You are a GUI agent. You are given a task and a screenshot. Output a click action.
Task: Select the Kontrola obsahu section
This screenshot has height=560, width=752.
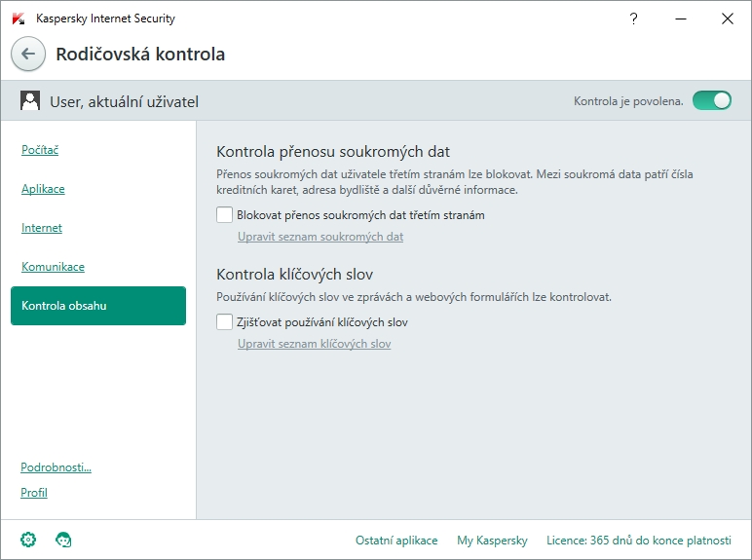[98, 306]
